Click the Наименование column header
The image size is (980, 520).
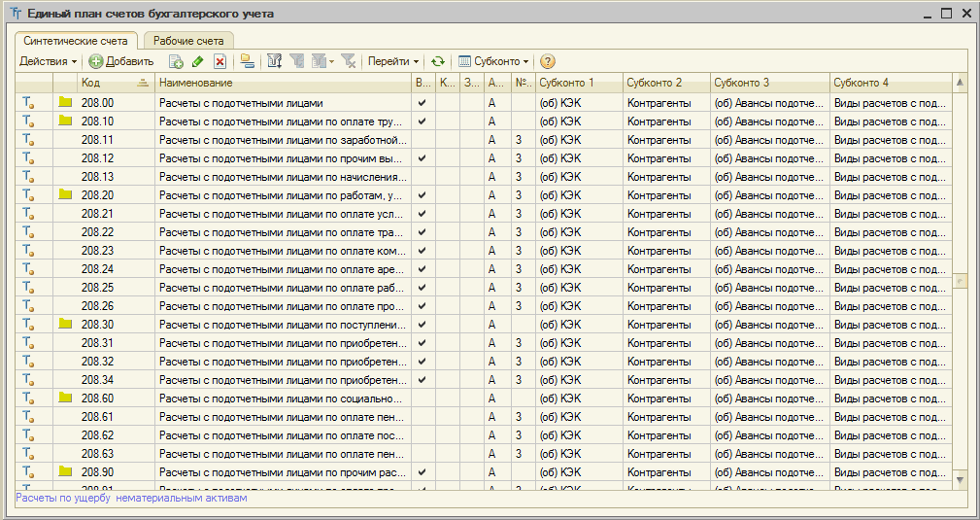(x=282, y=83)
